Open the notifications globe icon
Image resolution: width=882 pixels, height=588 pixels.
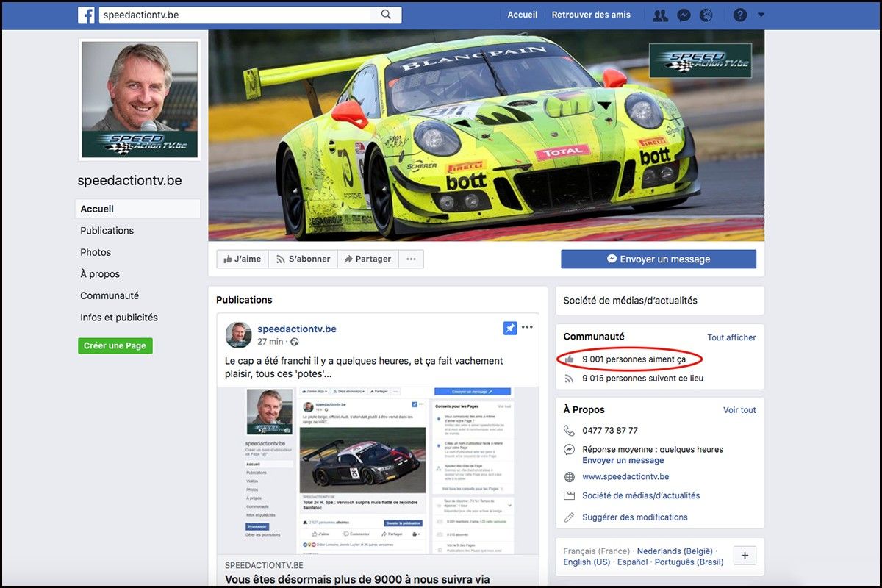706,15
